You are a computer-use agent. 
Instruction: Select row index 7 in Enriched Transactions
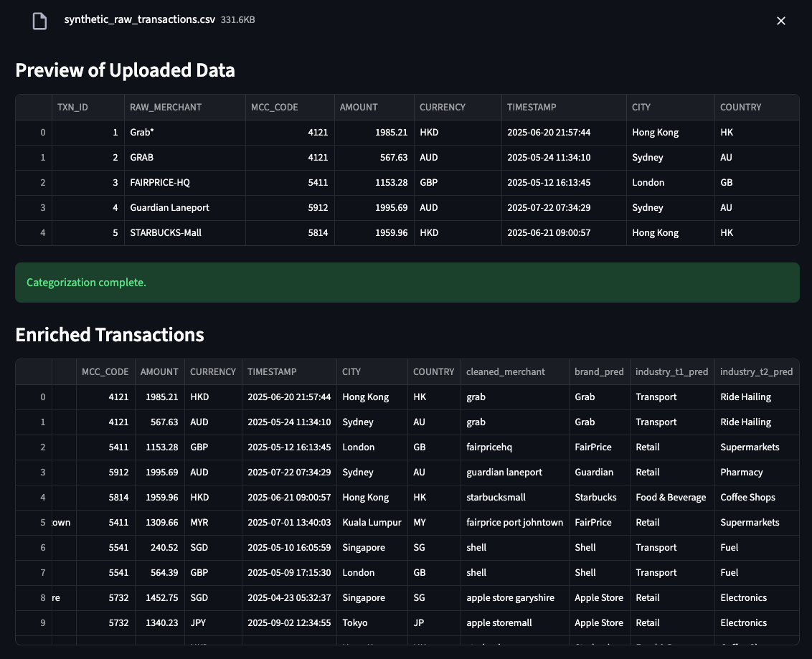pos(43,572)
